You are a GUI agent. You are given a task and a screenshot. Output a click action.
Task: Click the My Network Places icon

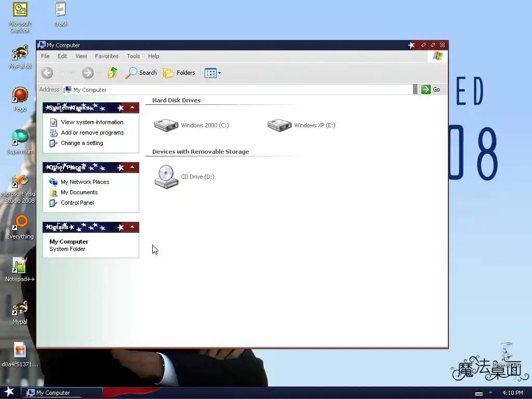54,182
